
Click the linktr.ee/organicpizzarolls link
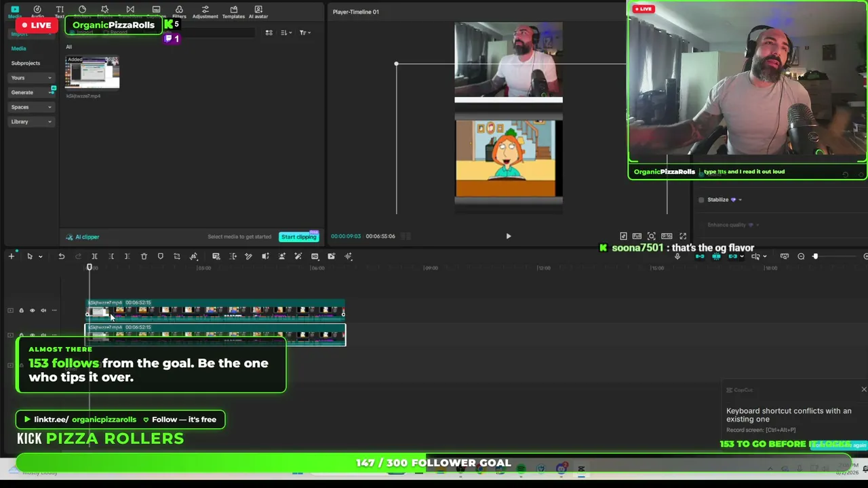[x=85, y=420]
